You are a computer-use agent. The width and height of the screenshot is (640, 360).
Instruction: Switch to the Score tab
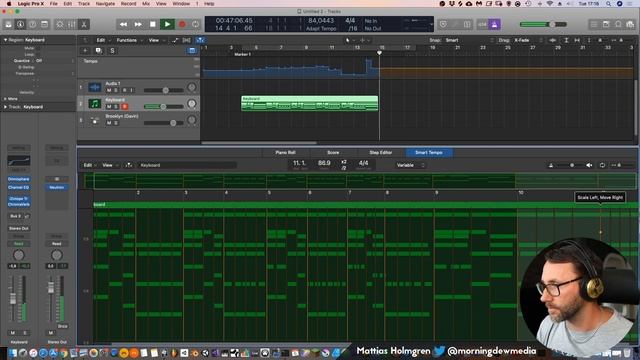point(333,153)
